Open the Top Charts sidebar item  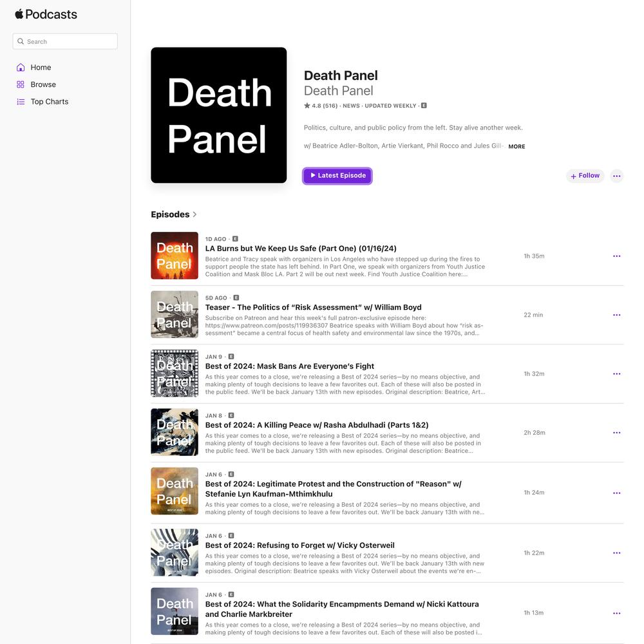[x=50, y=102]
